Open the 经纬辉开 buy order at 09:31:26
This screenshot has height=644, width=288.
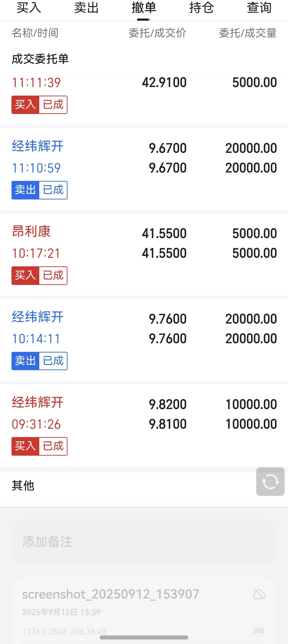click(x=144, y=425)
